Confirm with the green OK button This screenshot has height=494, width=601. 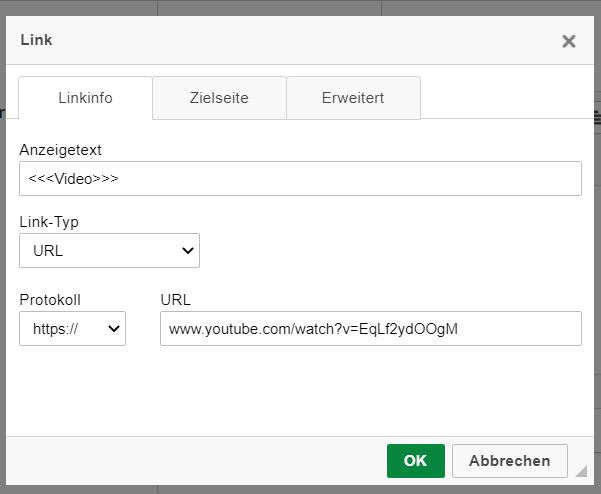415,461
